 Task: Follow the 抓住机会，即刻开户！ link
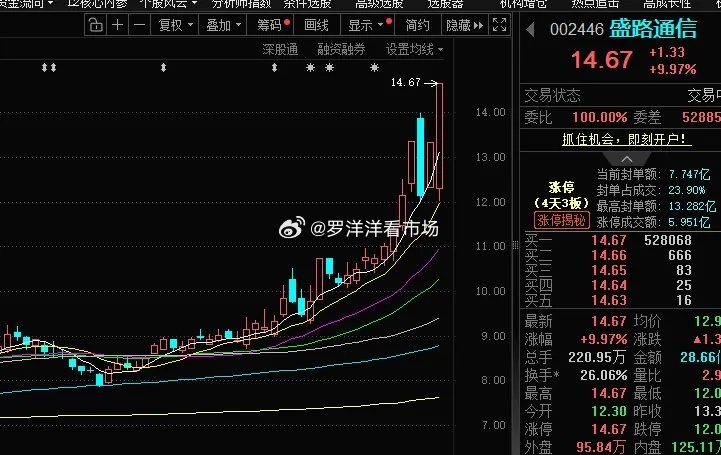coord(626,139)
